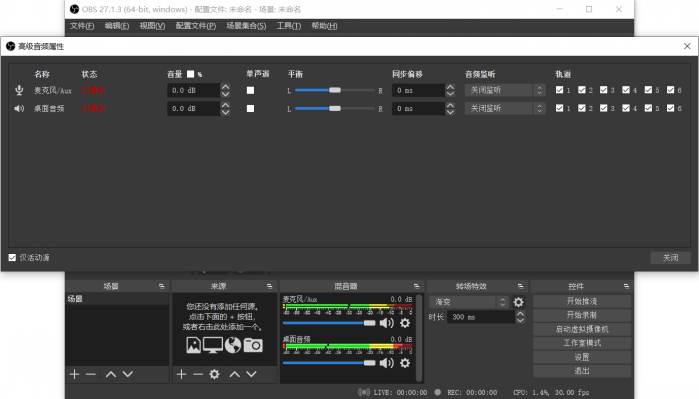Open source properties gear in sources panel

tap(214, 374)
